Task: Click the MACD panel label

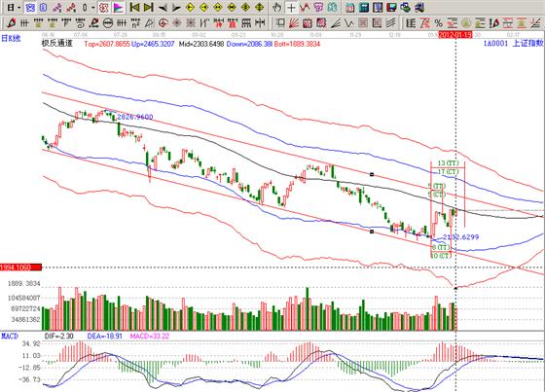Action: point(10,336)
